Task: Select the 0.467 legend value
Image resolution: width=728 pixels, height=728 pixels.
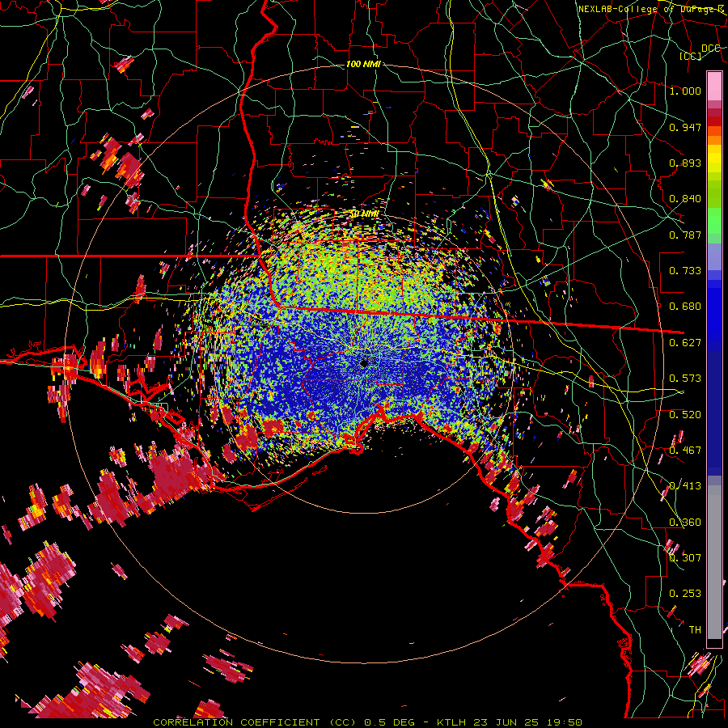Action: pos(685,451)
